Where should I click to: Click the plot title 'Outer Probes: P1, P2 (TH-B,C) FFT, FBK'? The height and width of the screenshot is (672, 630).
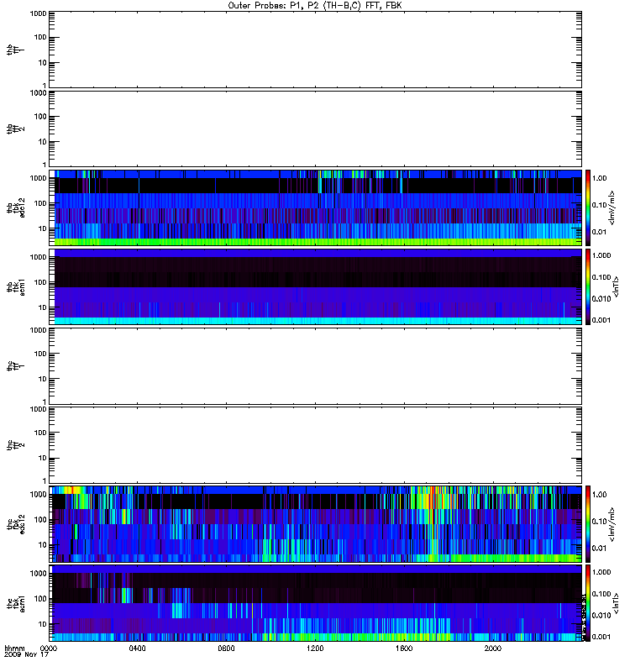coord(315,6)
